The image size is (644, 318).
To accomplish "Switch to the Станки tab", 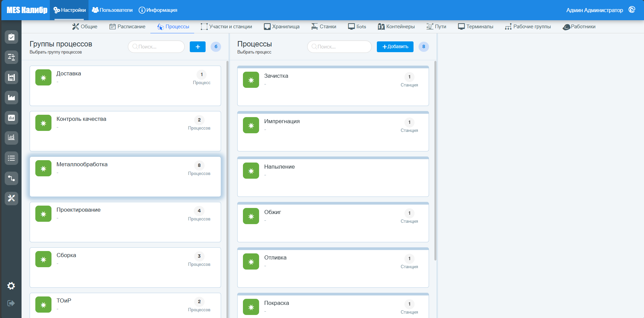I will point(324,27).
